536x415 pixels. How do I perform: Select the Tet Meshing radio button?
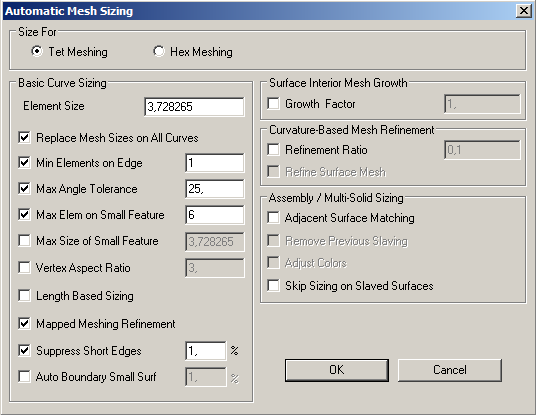pyautogui.click(x=37, y=51)
